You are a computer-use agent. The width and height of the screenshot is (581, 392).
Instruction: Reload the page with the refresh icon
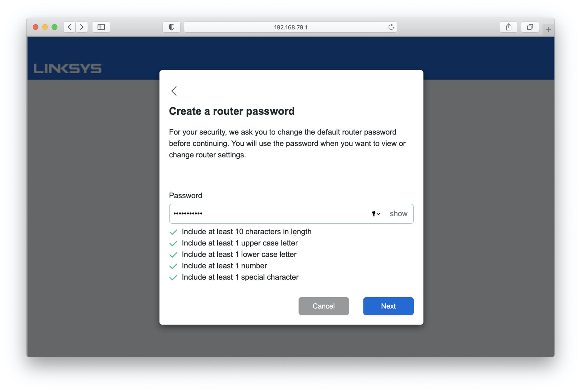pos(391,27)
